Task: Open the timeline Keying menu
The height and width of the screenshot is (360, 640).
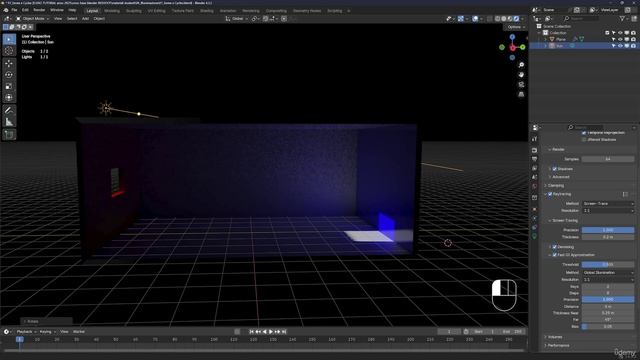Action: click(47, 332)
